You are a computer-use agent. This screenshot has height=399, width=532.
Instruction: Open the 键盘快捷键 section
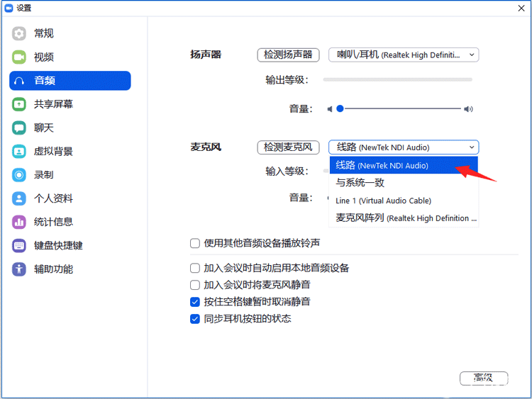click(x=70, y=245)
